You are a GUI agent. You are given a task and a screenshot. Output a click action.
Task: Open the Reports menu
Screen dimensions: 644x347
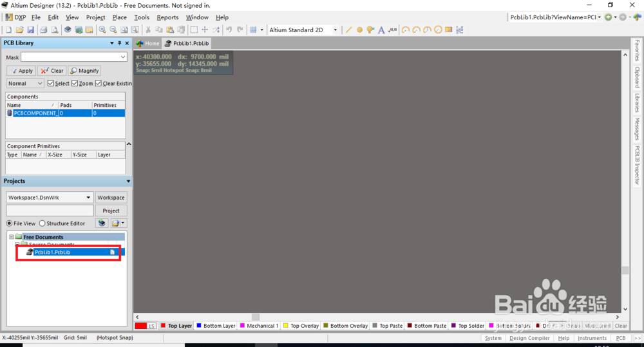(167, 17)
